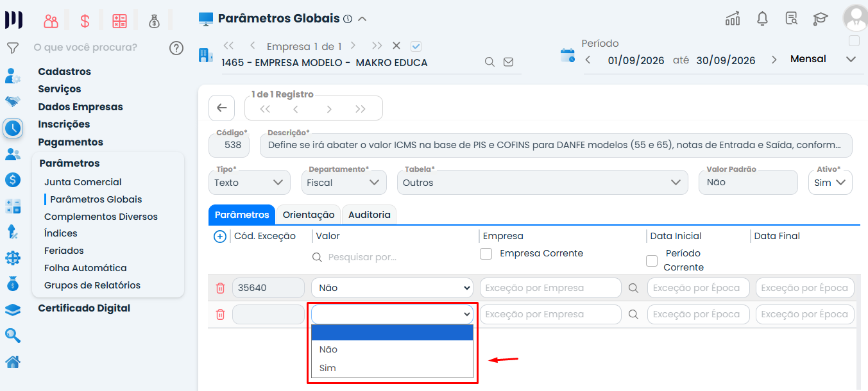
Task: Open the people icon in the top toolbar
Action: 51,21
